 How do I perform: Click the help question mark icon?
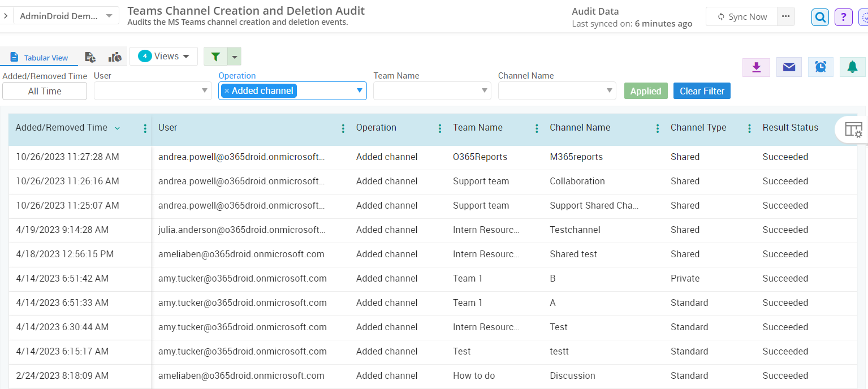pos(843,18)
